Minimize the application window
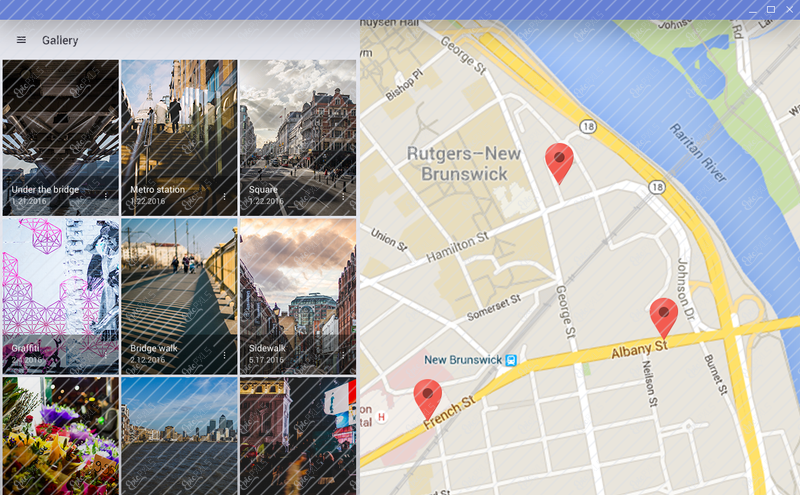800x495 pixels. click(x=753, y=11)
